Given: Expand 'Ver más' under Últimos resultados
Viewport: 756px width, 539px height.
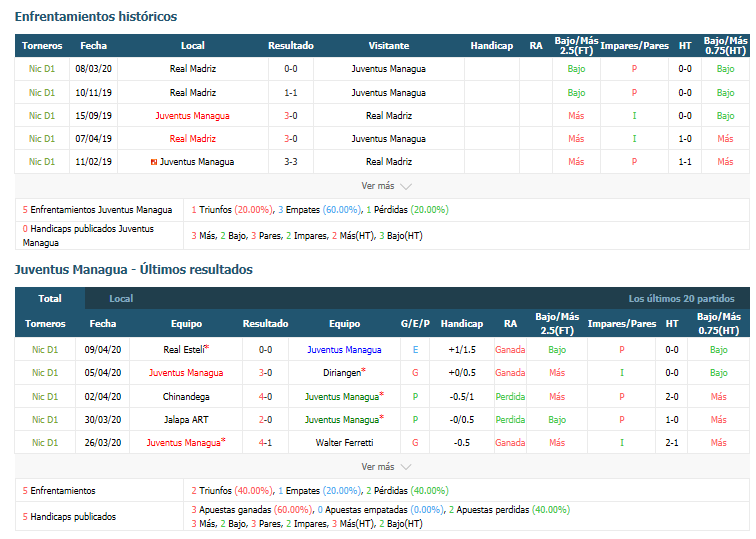Looking at the screenshot, I should pos(386,467).
